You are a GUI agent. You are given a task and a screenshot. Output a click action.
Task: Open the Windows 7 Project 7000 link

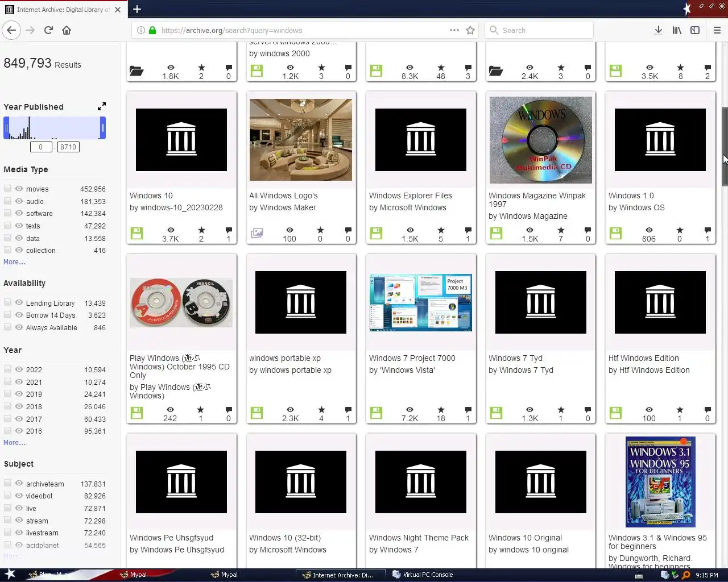pos(412,358)
